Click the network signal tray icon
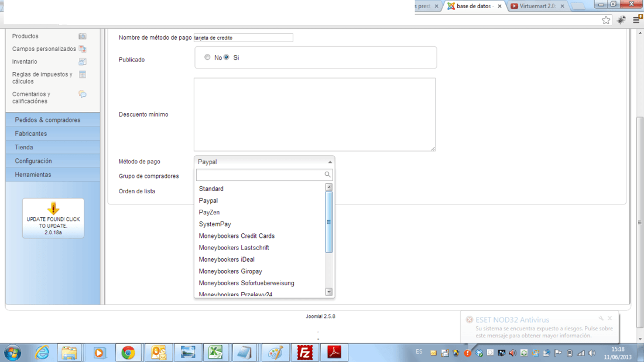Viewport: 644px width, 362px height. [581, 353]
